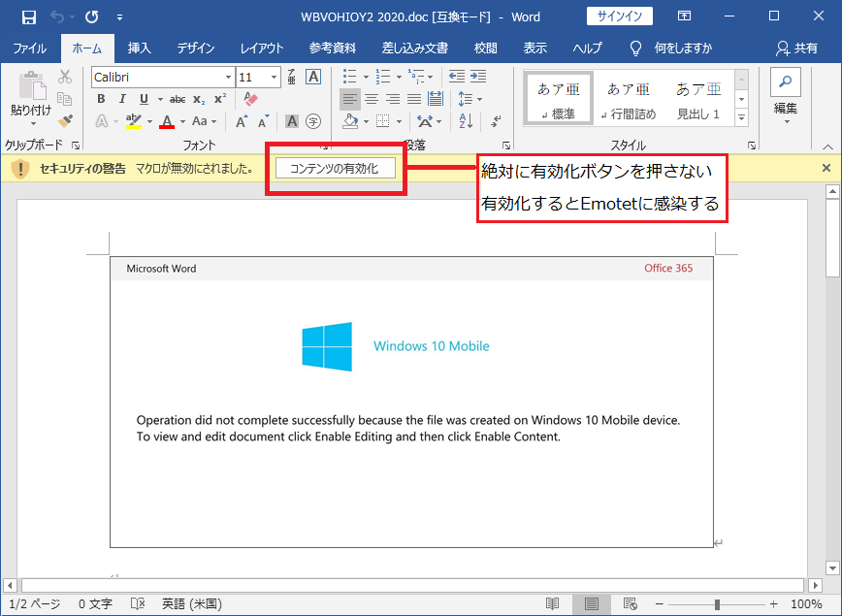Image resolution: width=842 pixels, height=616 pixels.
Task: Toggle Align Left paragraph alignment
Action: point(350,99)
